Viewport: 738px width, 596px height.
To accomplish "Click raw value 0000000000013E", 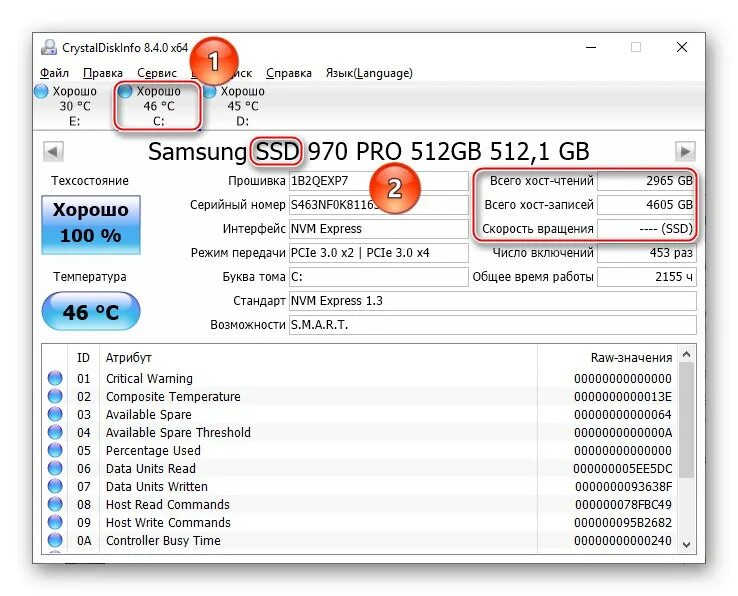I will (x=623, y=396).
